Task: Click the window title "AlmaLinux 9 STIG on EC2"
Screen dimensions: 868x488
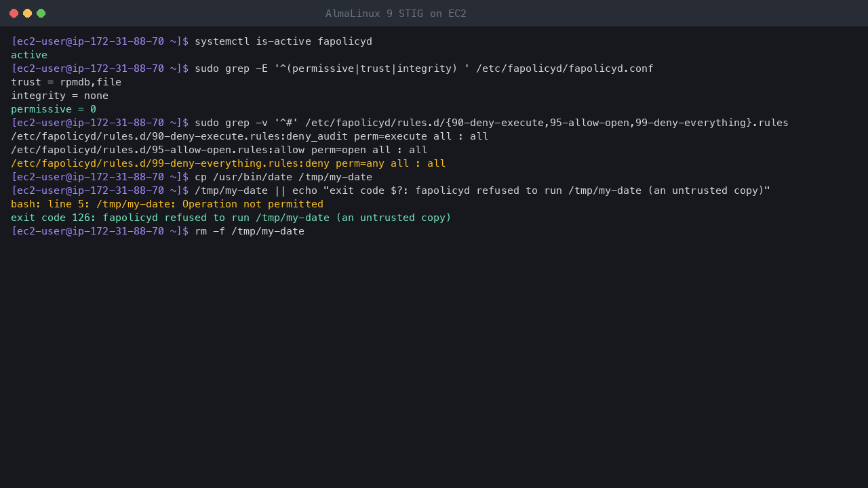Action: coord(396,14)
